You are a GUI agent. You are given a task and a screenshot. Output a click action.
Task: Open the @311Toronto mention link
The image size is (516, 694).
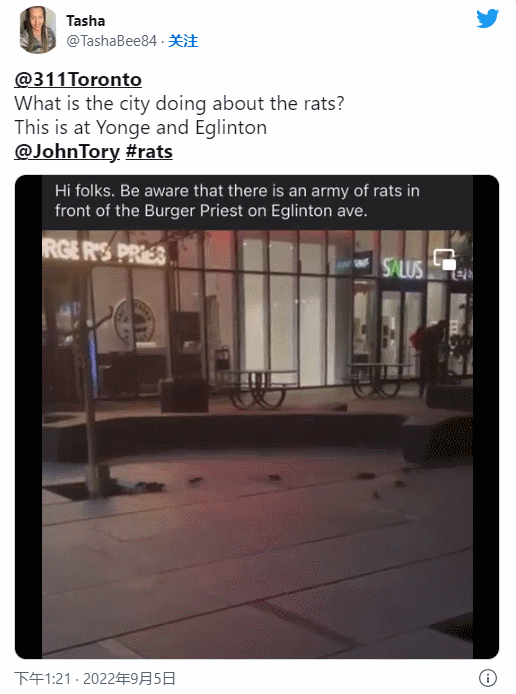coord(78,80)
